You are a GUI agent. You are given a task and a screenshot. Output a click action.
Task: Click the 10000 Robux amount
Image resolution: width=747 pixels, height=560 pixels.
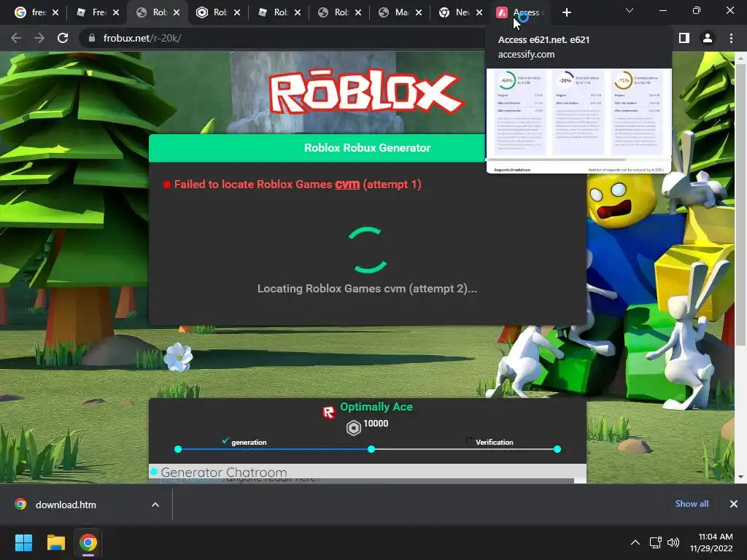pyautogui.click(x=376, y=424)
